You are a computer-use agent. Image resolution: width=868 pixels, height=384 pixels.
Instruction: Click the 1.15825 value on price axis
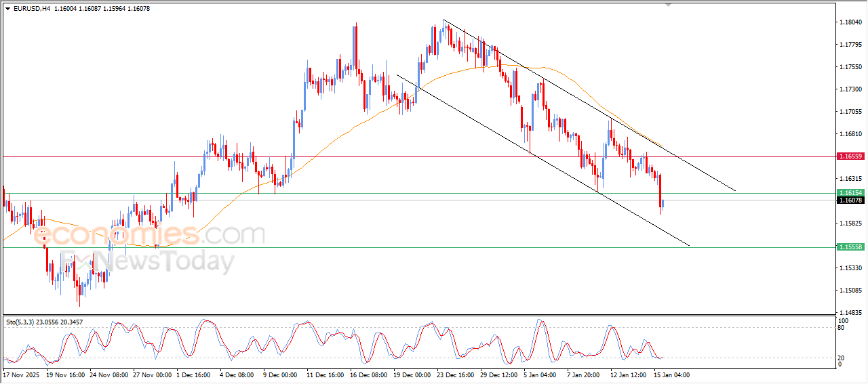pos(850,223)
